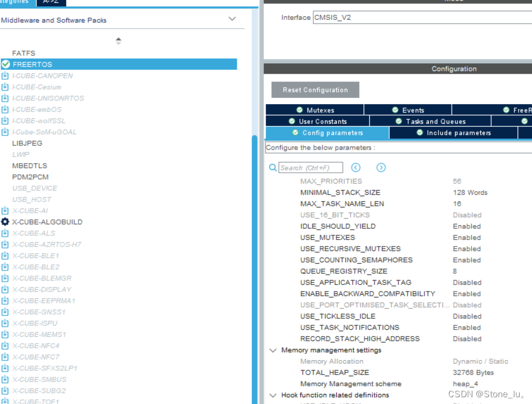Go to next search result arrow
Screen dimensions: 532x404
coord(381,167)
